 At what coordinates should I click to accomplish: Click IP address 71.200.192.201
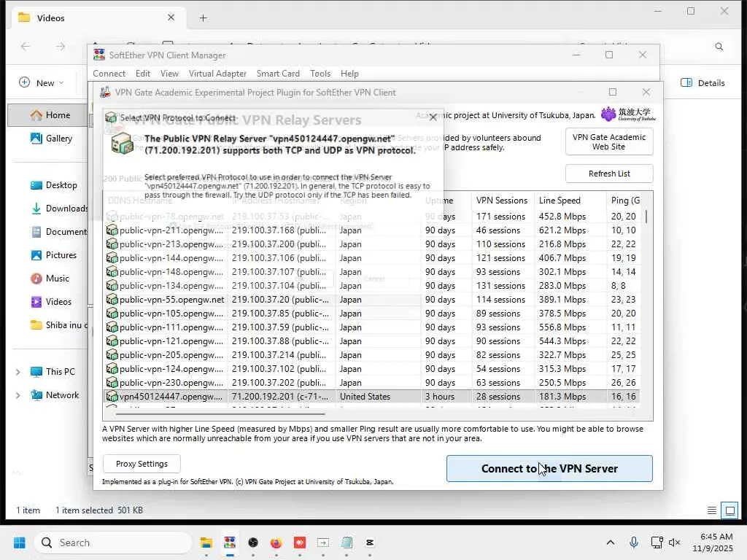click(279, 396)
